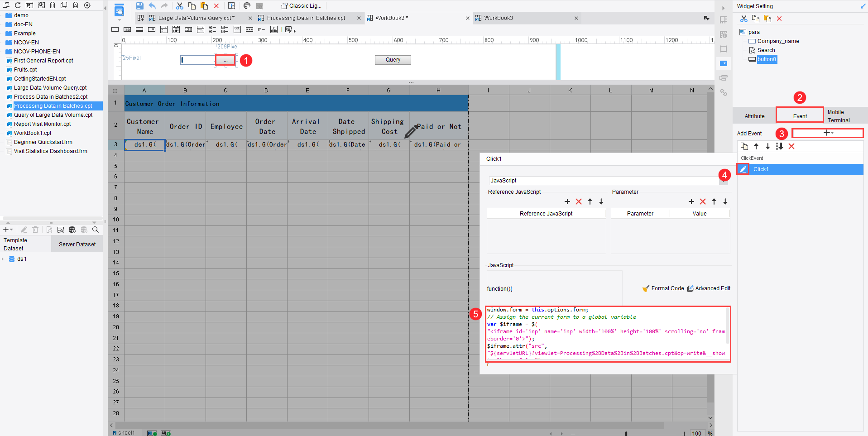
Task: Click the plus icon above the Parameter table
Action: [x=691, y=201]
